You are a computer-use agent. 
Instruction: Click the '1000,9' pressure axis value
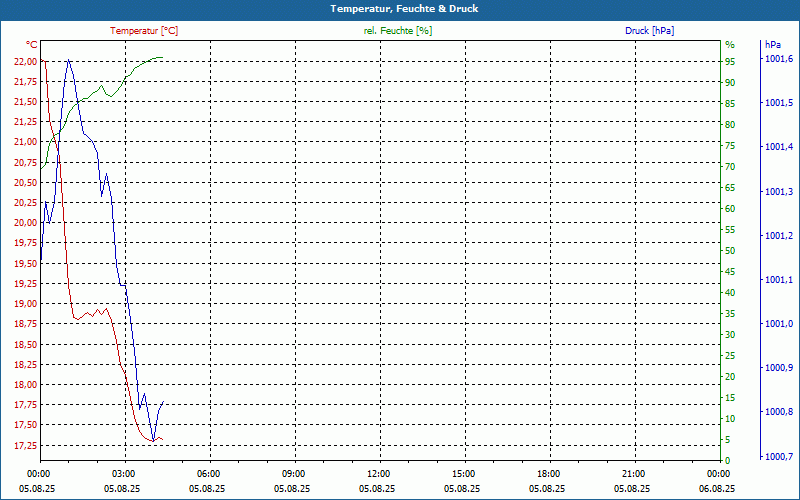[x=779, y=368]
